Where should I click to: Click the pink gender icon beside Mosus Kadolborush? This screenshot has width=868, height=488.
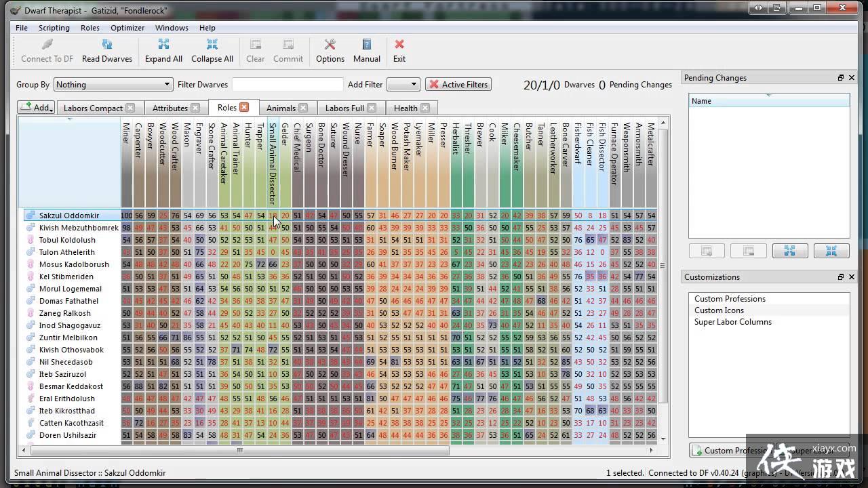click(31, 264)
